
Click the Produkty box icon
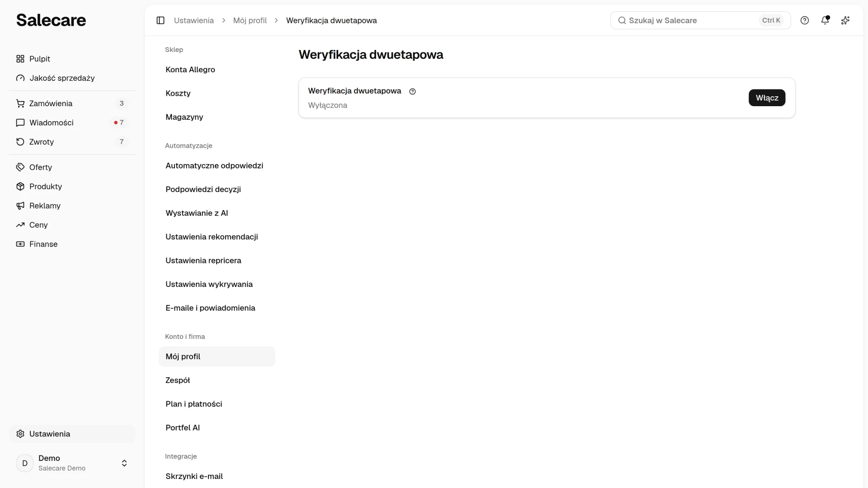(20, 187)
